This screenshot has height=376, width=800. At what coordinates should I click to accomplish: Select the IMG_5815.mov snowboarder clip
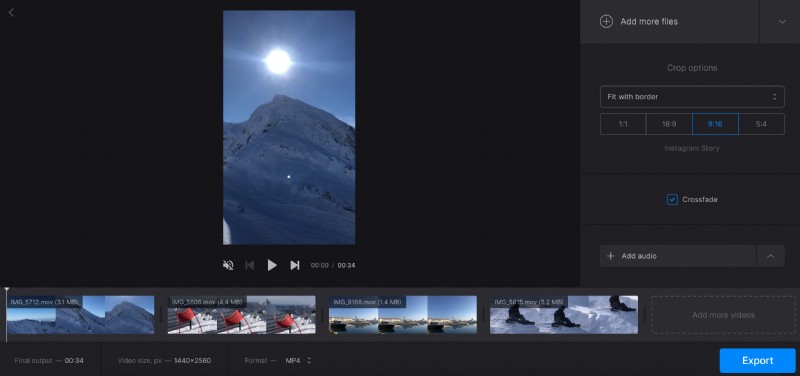(564, 315)
